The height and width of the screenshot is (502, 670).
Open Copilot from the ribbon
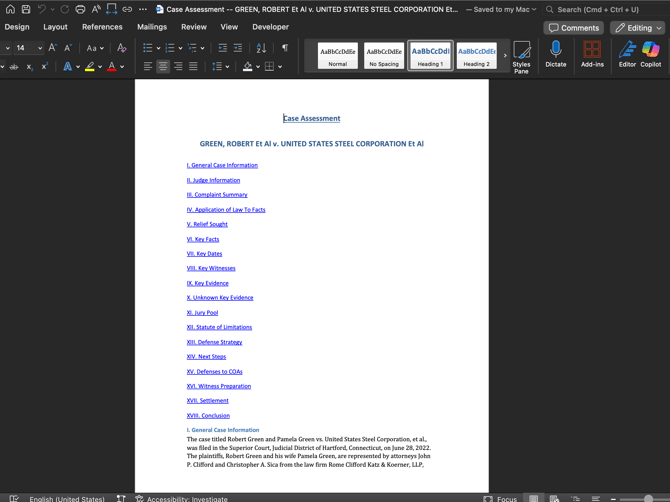coord(651,54)
